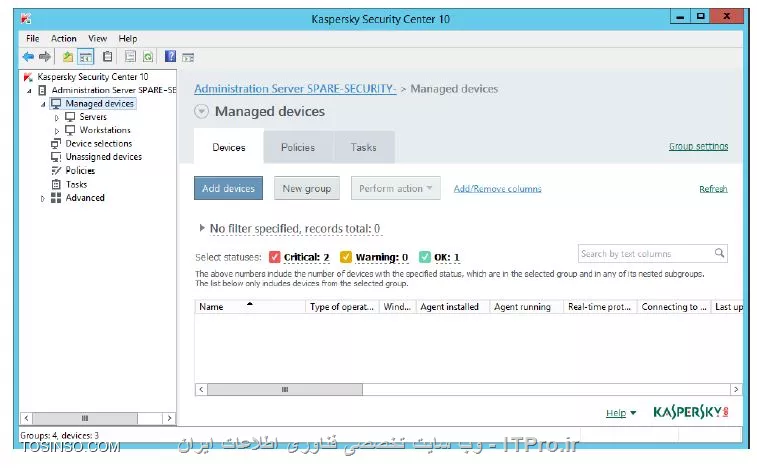757x468 pixels.
Task: Click the green Refresh toolbar icon
Action: tap(148, 57)
